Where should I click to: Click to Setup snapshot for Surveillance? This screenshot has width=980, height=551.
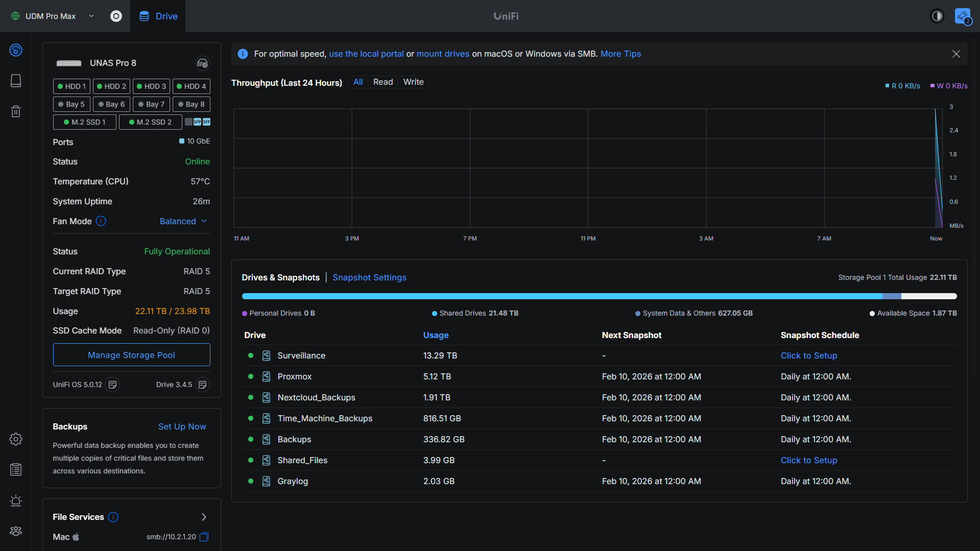(x=808, y=356)
